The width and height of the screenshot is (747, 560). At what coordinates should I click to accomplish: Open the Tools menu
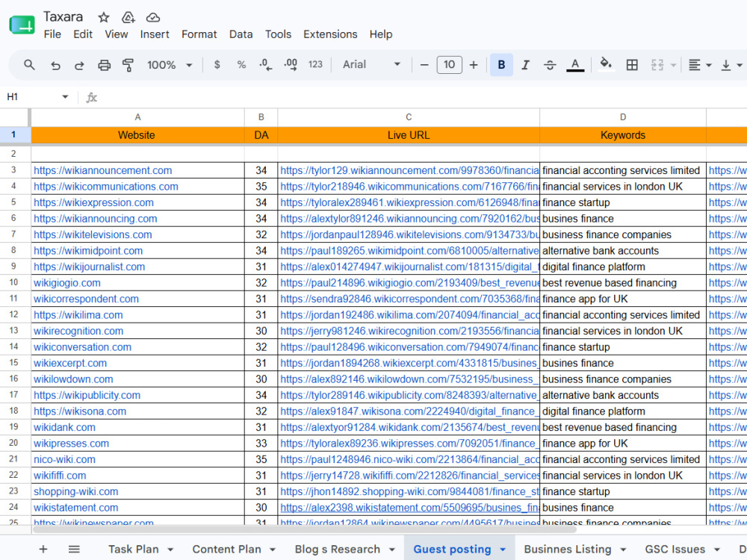278,34
